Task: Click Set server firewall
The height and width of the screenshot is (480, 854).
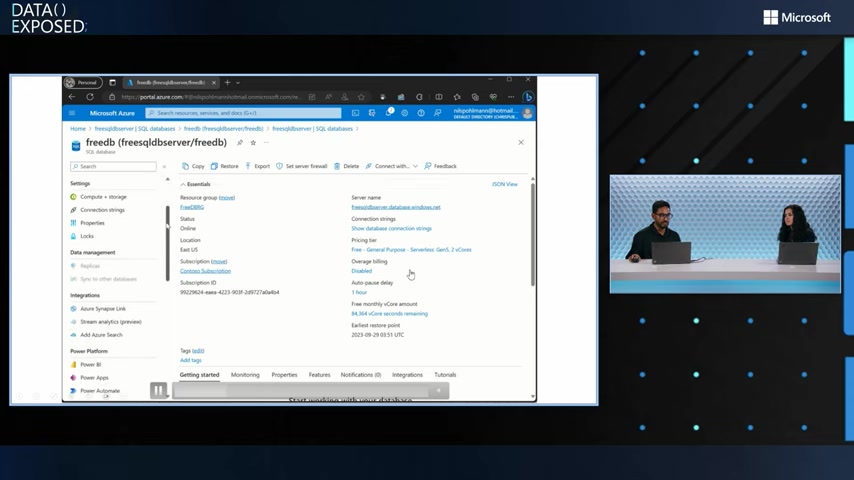Action: point(301,166)
